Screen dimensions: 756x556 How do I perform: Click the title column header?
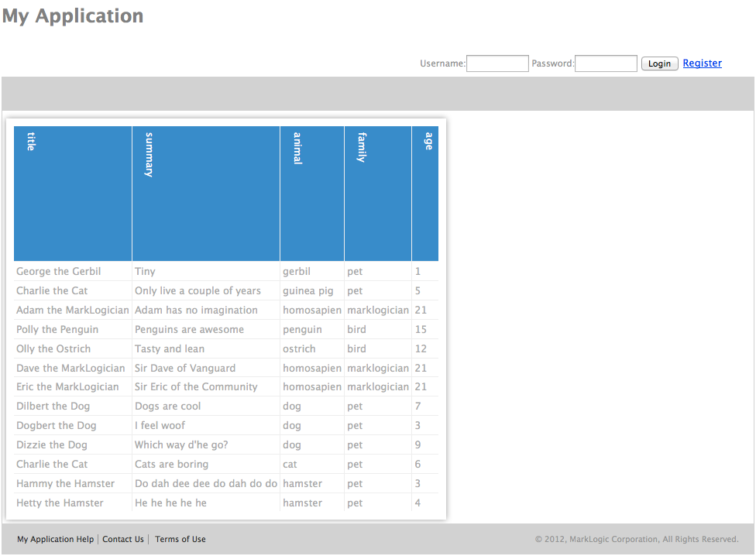coord(73,194)
